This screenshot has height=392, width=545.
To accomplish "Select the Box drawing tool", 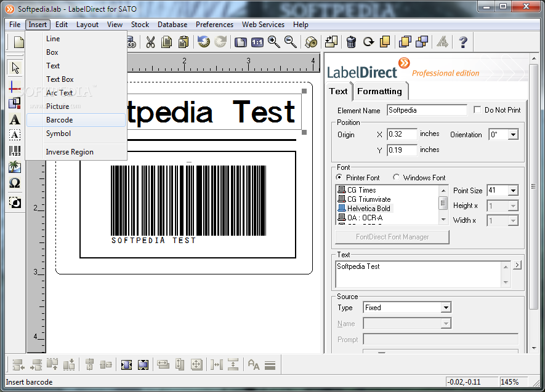I will pyautogui.click(x=15, y=103).
